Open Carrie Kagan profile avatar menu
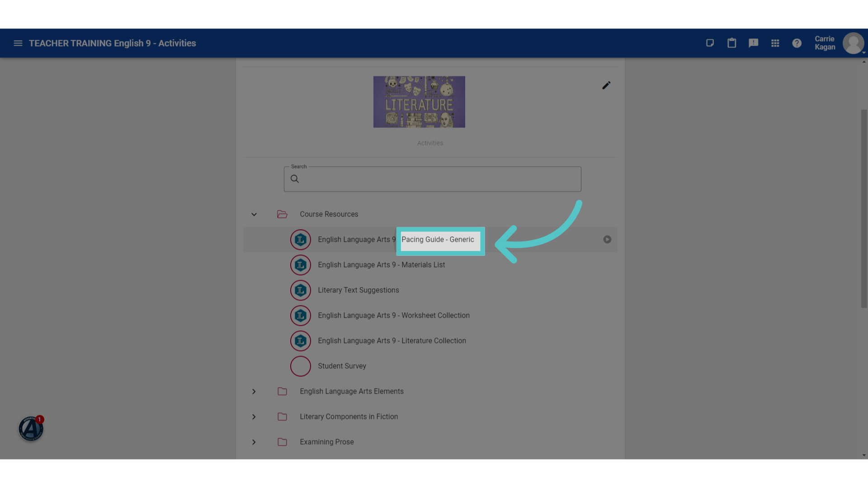Screen dimensions: 868x488 pyautogui.click(x=853, y=43)
